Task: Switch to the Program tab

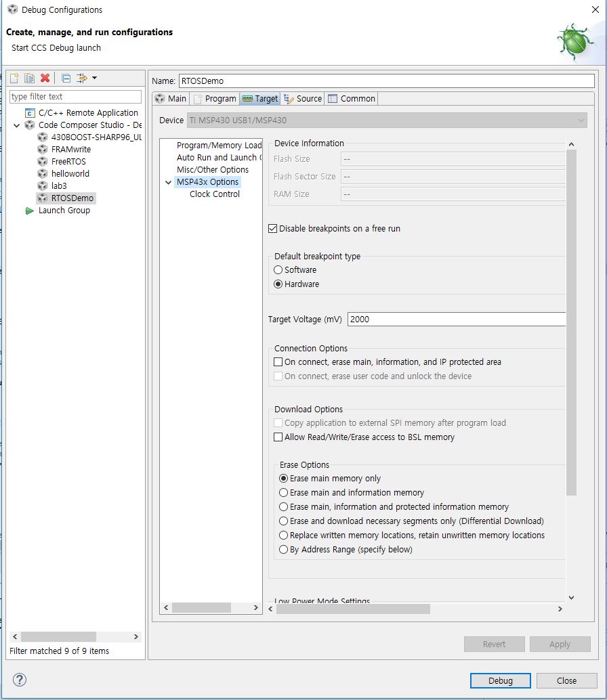Action: [215, 99]
